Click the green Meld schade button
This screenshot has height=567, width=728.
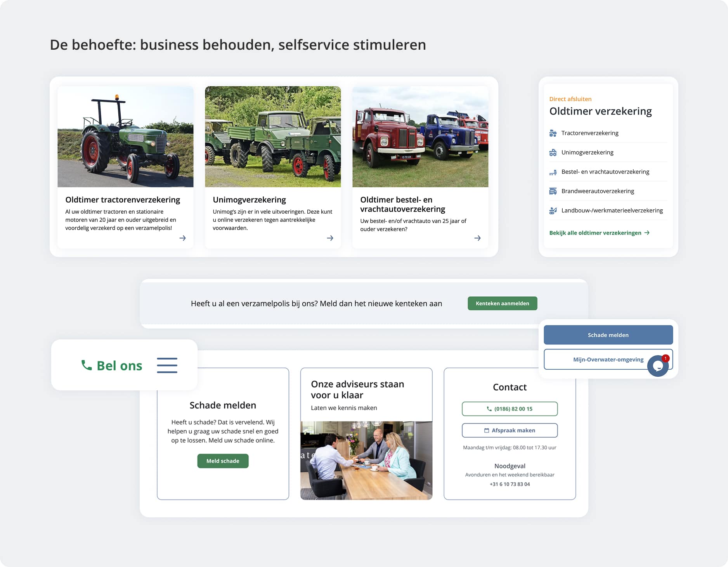pos(223,461)
